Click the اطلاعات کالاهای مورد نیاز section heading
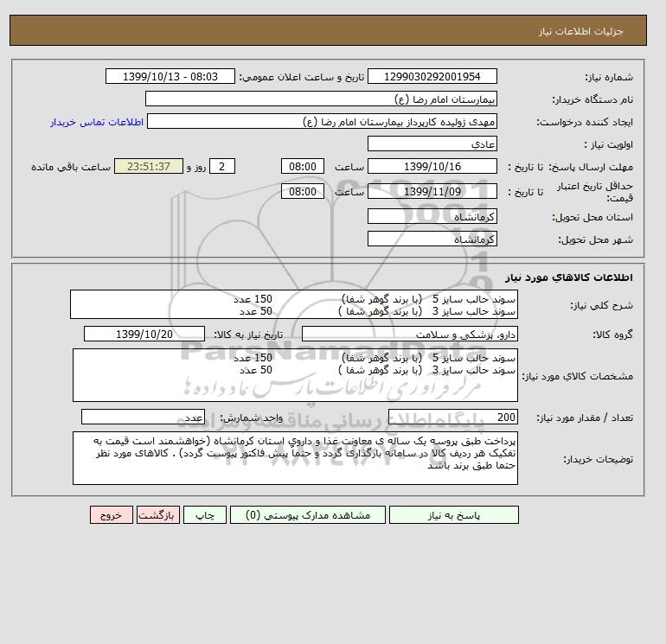The image size is (666, 644). [569, 277]
